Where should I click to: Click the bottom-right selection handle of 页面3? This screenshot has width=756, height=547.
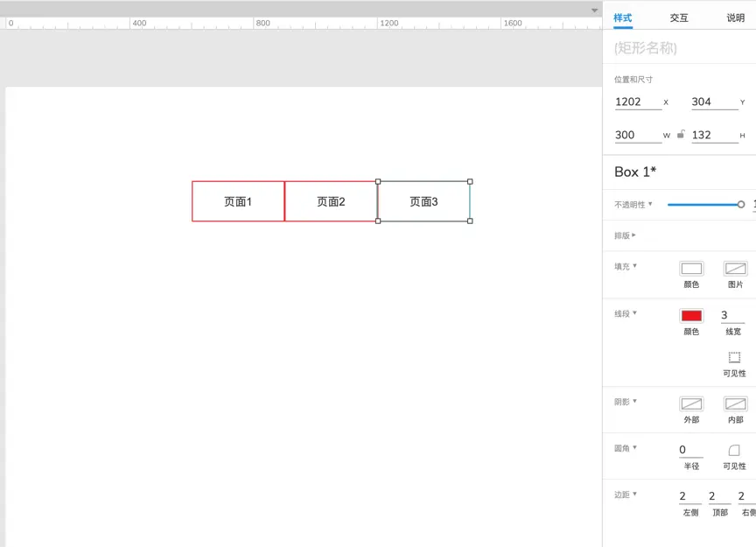tap(470, 221)
